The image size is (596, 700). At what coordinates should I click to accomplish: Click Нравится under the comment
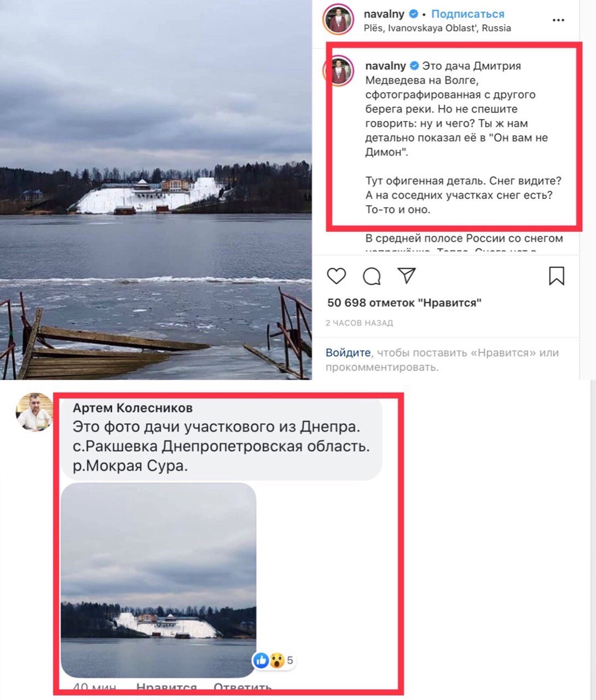(166, 688)
